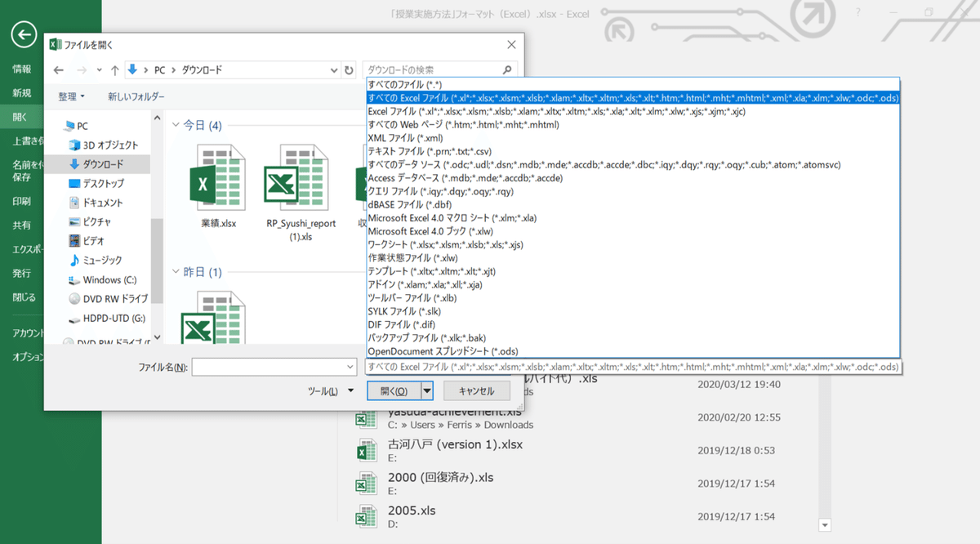The image size is (980, 544).
Task: Expand the ファイル名 combo box dropdown
Action: pos(350,368)
